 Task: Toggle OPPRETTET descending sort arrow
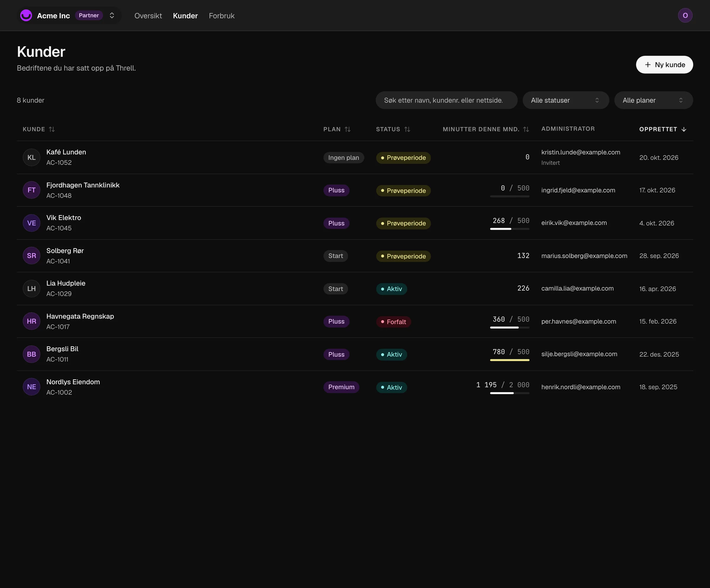(684, 129)
